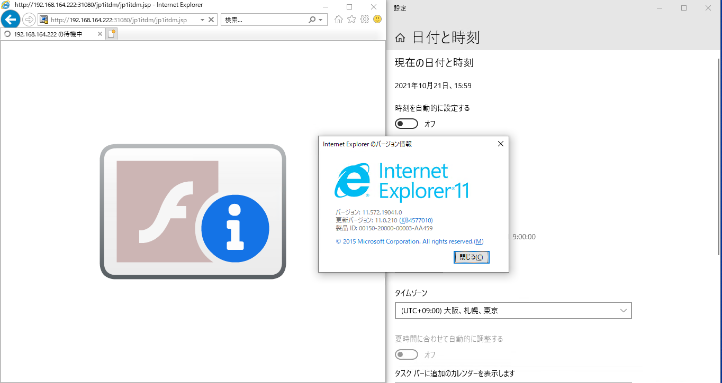Click the 現在の日付と時刻 heading

point(434,63)
